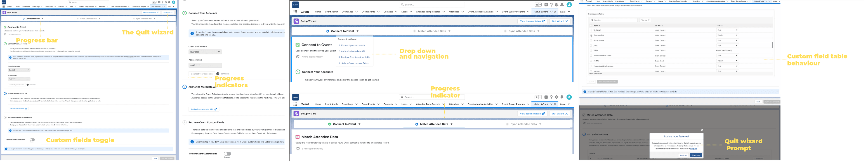Viewport: 868px width, 166px height.
Task: Close Setup Wizard tab in Match Attendee Data screenshot
Action: pos(555,104)
